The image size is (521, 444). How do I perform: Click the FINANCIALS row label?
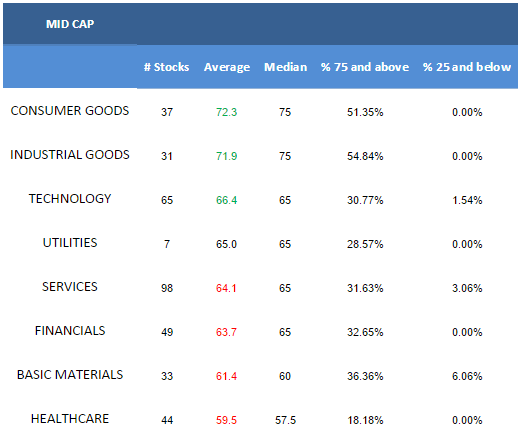[70, 331]
